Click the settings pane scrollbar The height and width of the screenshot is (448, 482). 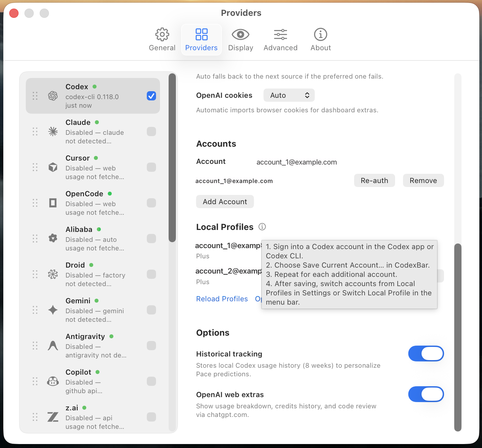click(458, 337)
